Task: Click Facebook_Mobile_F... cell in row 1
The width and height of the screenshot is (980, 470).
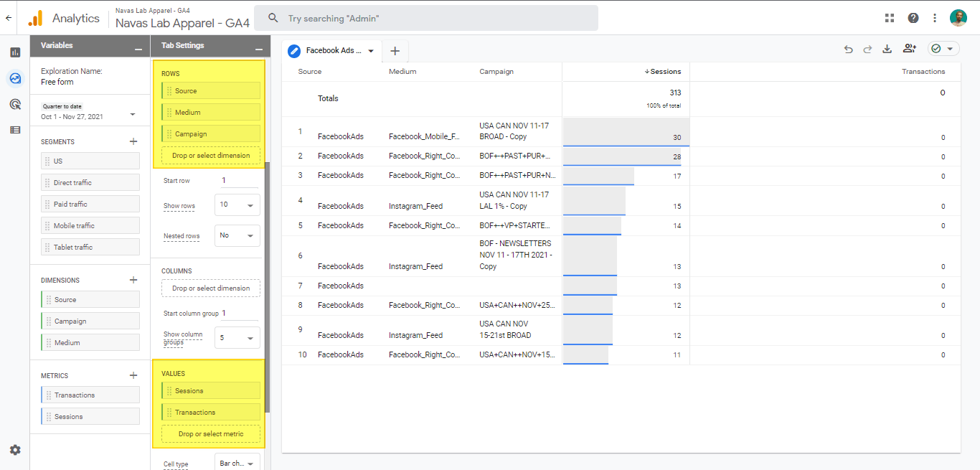Action: (x=424, y=136)
